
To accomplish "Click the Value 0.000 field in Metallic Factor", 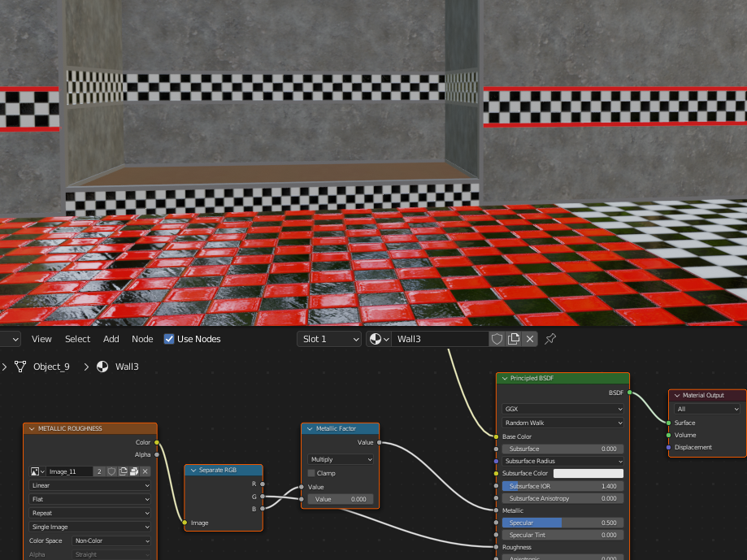I will (x=341, y=500).
